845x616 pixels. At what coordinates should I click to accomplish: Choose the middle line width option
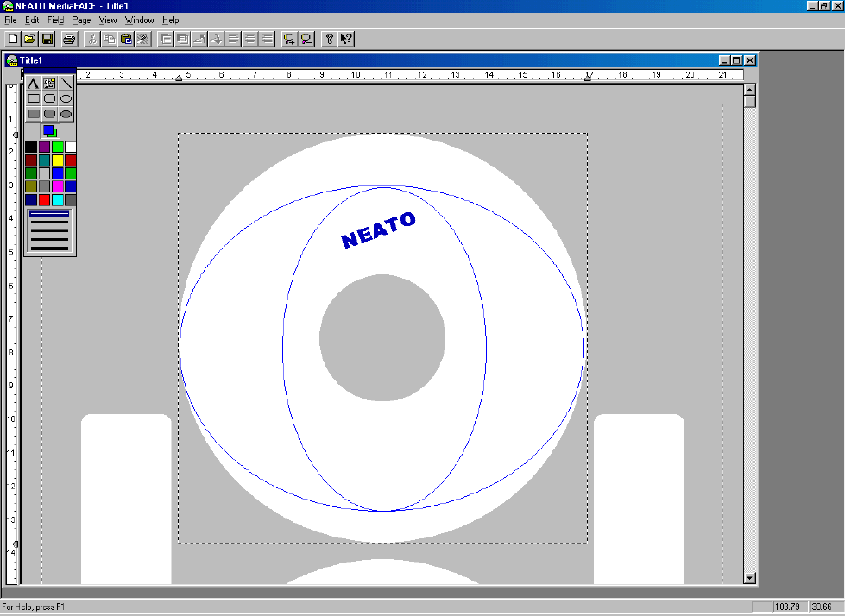(49, 230)
